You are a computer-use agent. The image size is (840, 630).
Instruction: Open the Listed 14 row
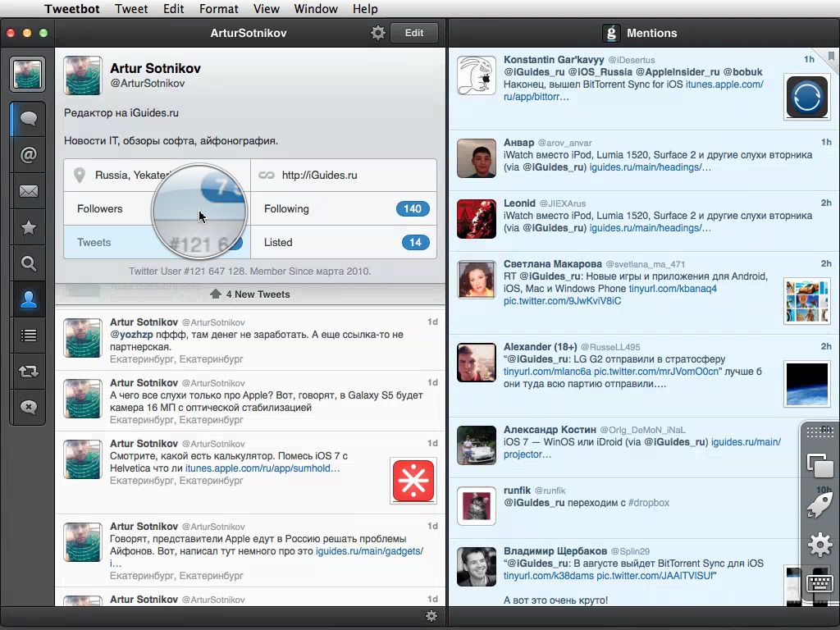click(x=344, y=242)
